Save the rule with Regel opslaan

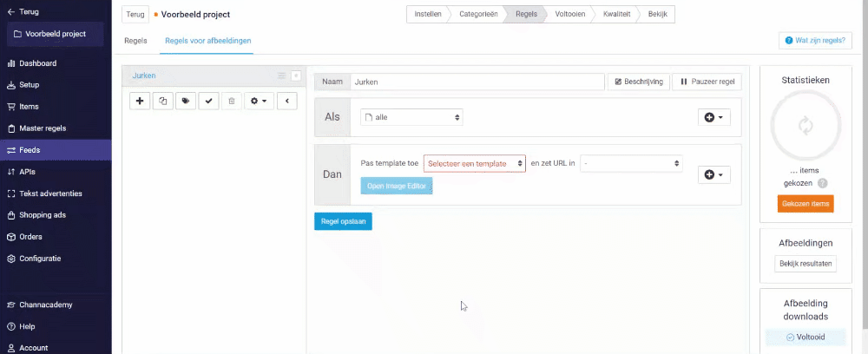pos(343,221)
